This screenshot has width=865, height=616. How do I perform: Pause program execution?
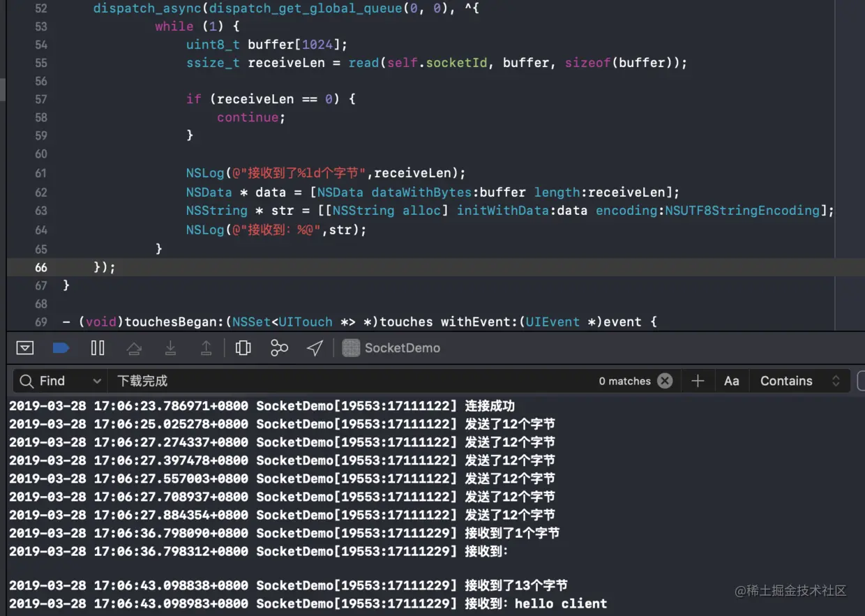point(98,347)
